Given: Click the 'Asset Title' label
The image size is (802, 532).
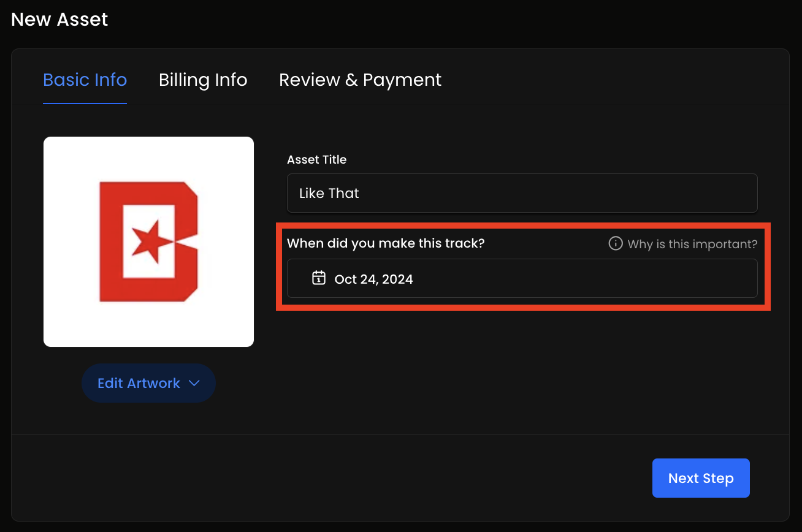Looking at the screenshot, I should [316, 159].
